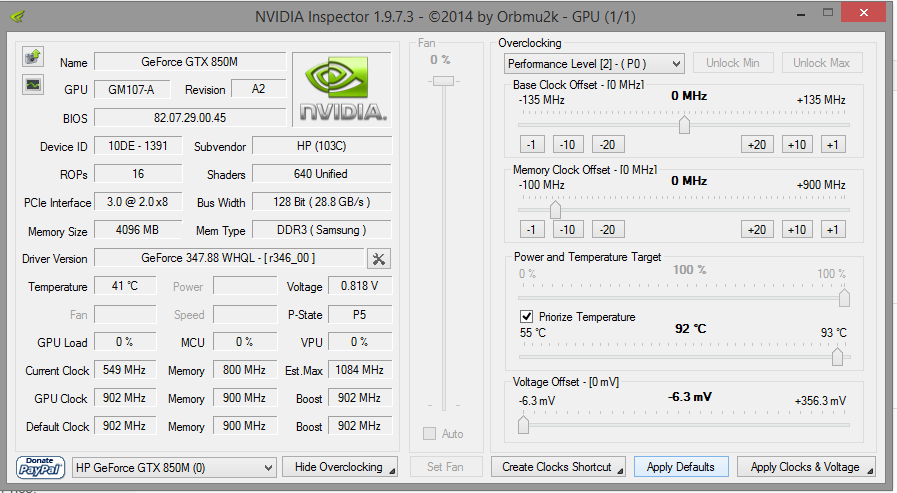Click the Unlock Min button
The image size is (897, 493).
click(733, 63)
